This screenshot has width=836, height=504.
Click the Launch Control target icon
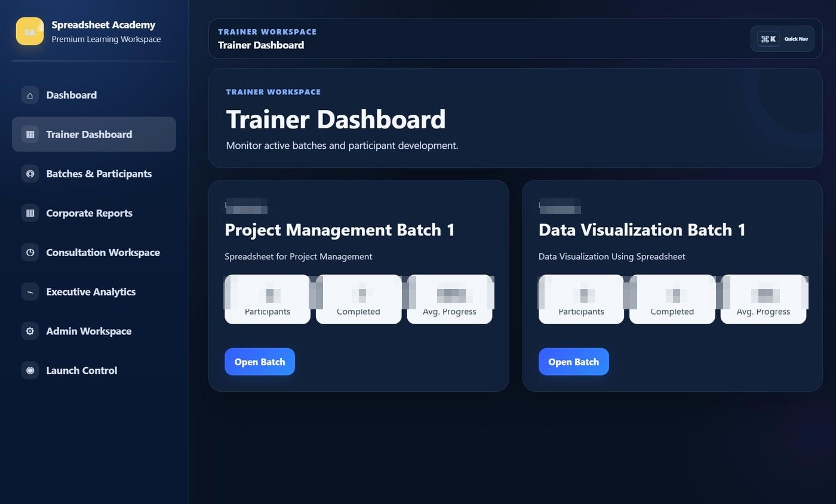coord(30,371)
